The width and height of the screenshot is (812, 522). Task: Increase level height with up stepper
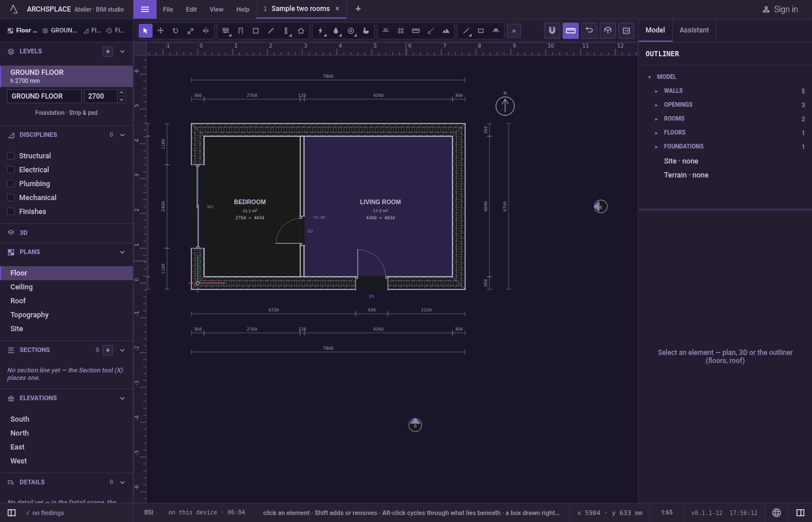coord(121,93)
